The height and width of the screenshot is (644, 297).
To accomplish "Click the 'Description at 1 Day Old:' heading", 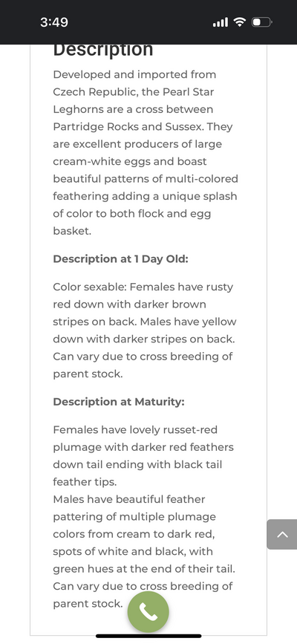I will tap(120, 259).
